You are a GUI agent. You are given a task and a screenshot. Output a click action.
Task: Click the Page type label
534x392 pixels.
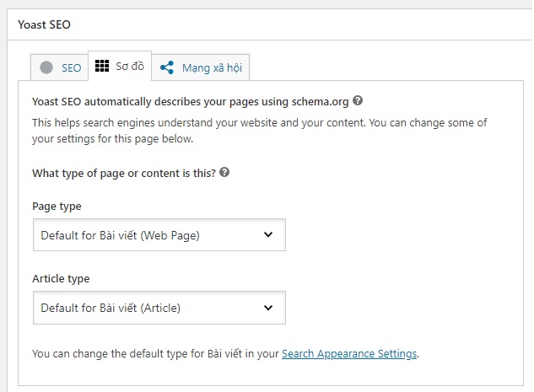pos(57,207)
